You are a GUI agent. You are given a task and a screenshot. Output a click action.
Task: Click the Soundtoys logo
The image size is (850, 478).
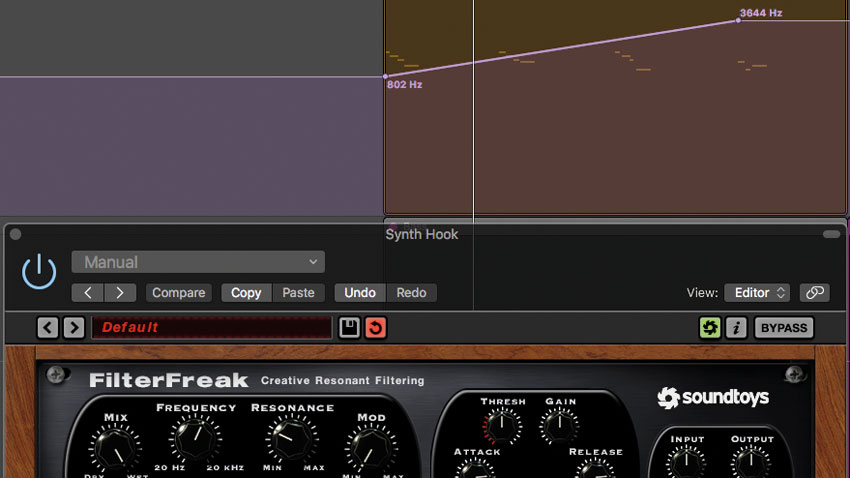pyautogui.click(x=713, y=397)
